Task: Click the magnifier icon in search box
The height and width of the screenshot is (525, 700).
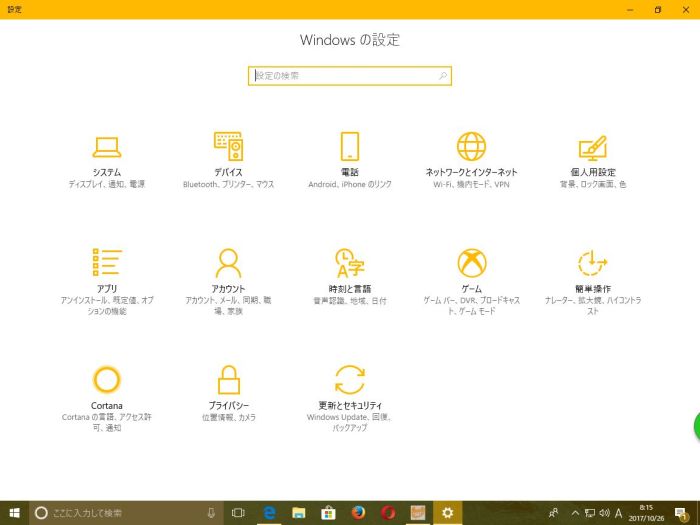Action: (x=443, y=76)
